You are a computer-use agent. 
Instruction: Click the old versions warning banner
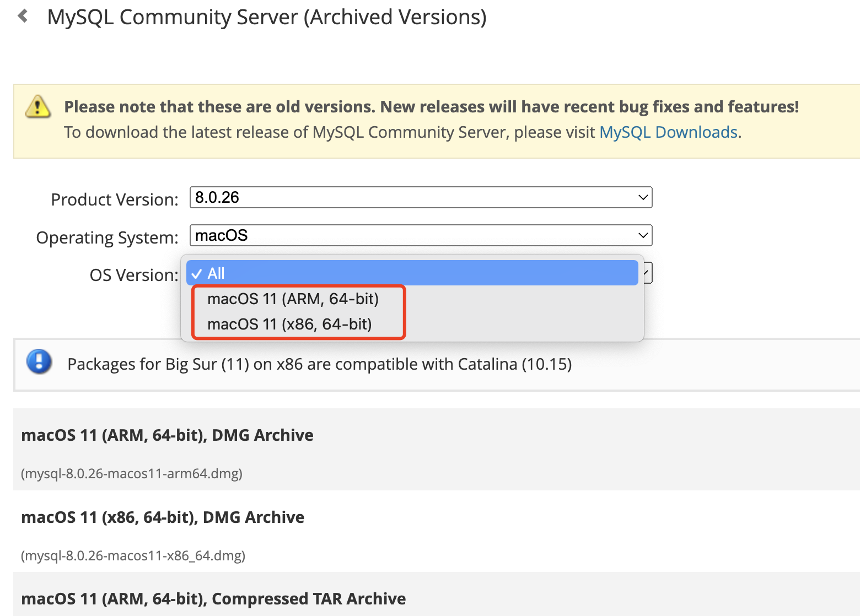pos(430,120)
